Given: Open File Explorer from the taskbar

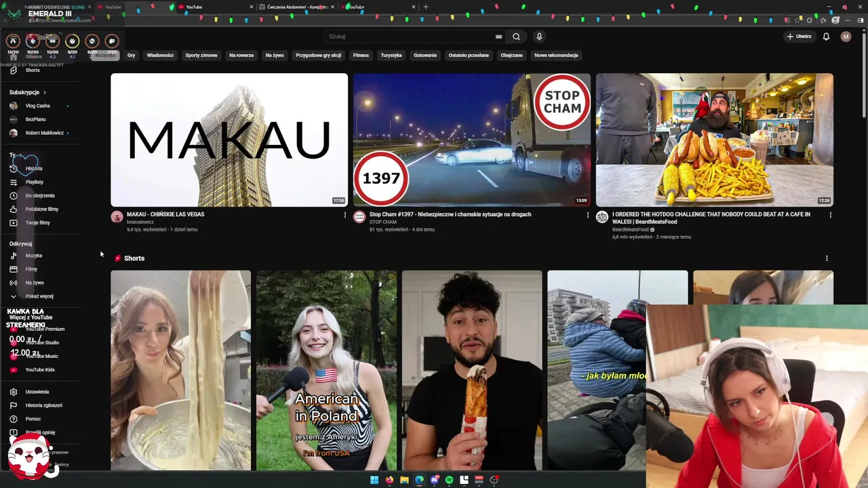Looking at the screenshot, I should [x=404, y=480].
